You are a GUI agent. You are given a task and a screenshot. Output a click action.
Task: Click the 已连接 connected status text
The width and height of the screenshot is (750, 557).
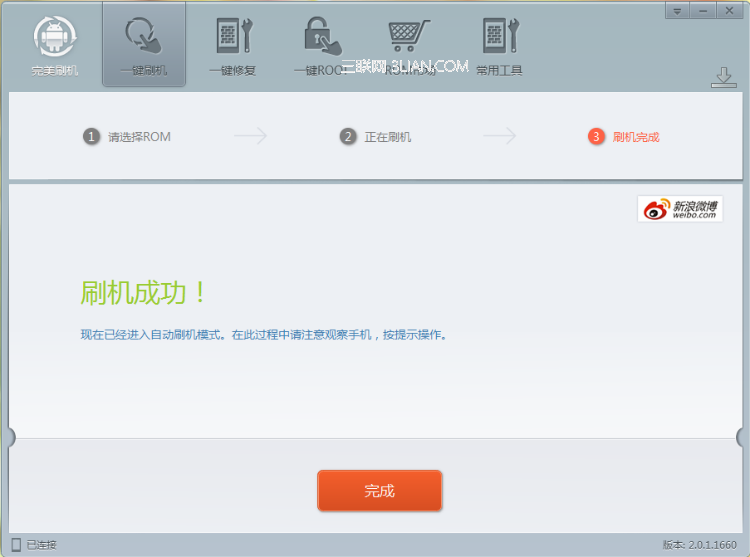42,545
